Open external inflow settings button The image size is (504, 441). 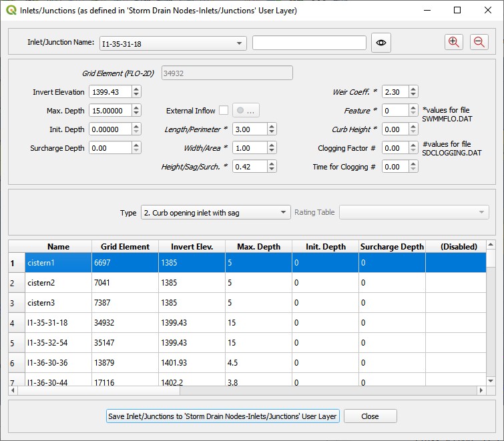click(x=246, y=111)
